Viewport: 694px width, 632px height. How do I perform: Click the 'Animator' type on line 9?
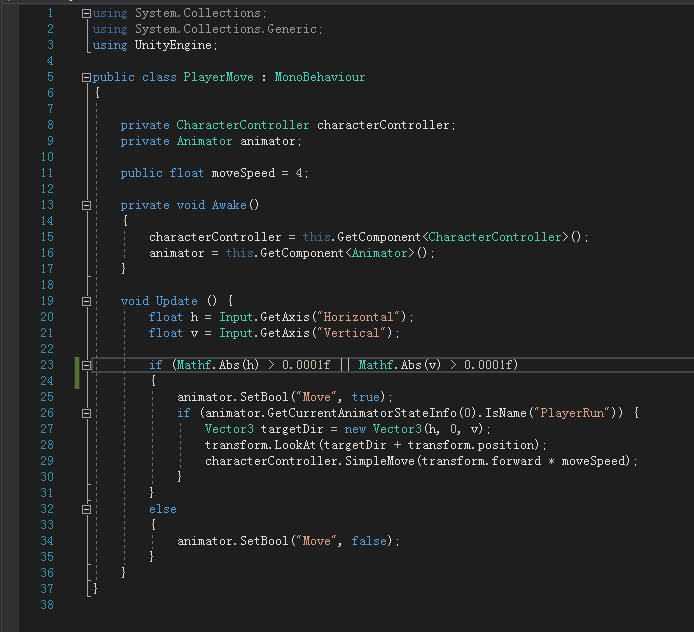coord(204,141)
